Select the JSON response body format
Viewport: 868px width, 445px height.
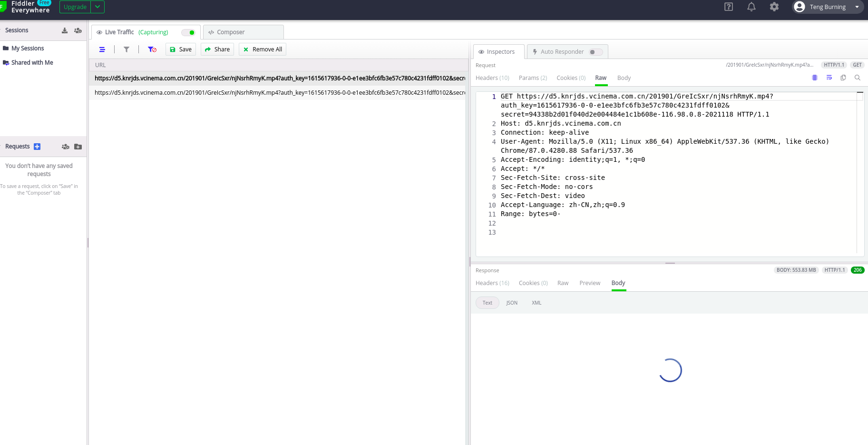pos(512,303)
